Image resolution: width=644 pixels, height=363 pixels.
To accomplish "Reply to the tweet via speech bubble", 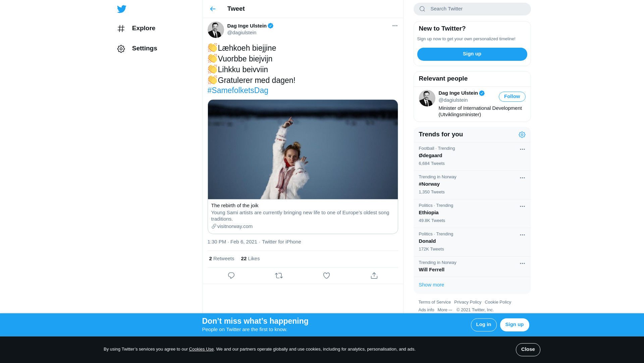I will click(x=231, y=276).
